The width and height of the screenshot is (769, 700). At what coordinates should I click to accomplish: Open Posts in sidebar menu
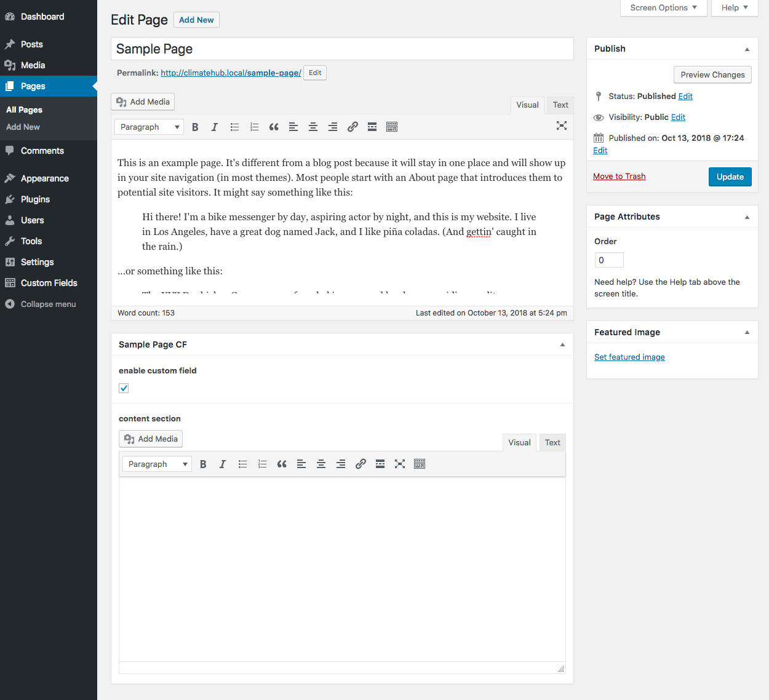49,44
